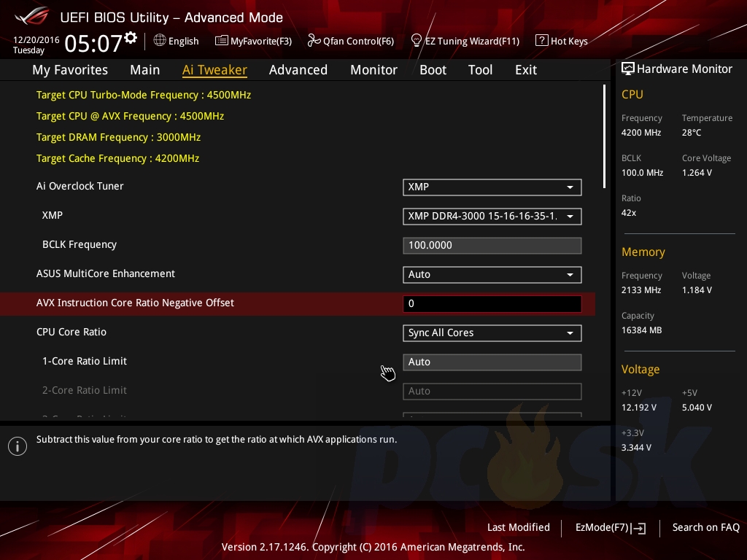Open MyFavorite(F3) menu
747x560 pixels.
[253, 41]
